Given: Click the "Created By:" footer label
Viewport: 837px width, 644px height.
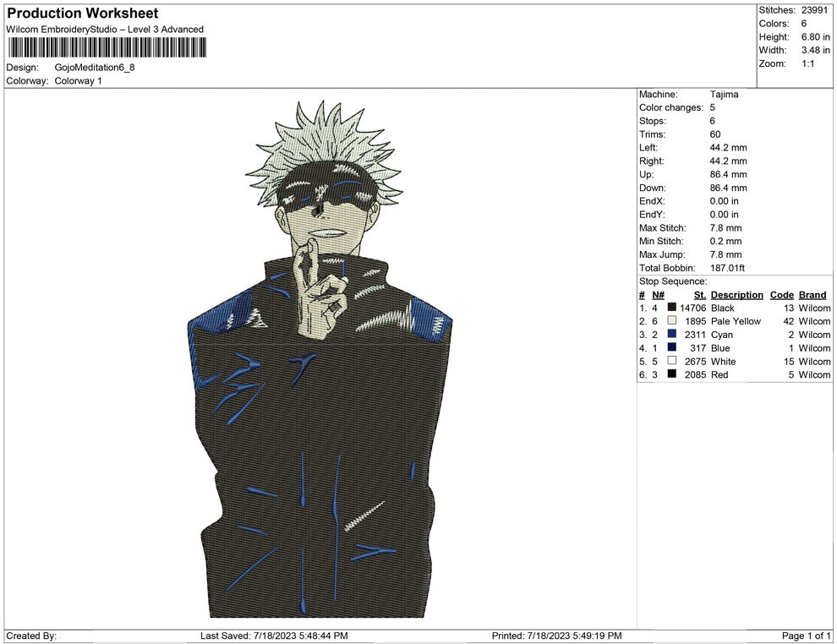Looking at the screenshot, I should pyautogui.click(x=31, y=636).
